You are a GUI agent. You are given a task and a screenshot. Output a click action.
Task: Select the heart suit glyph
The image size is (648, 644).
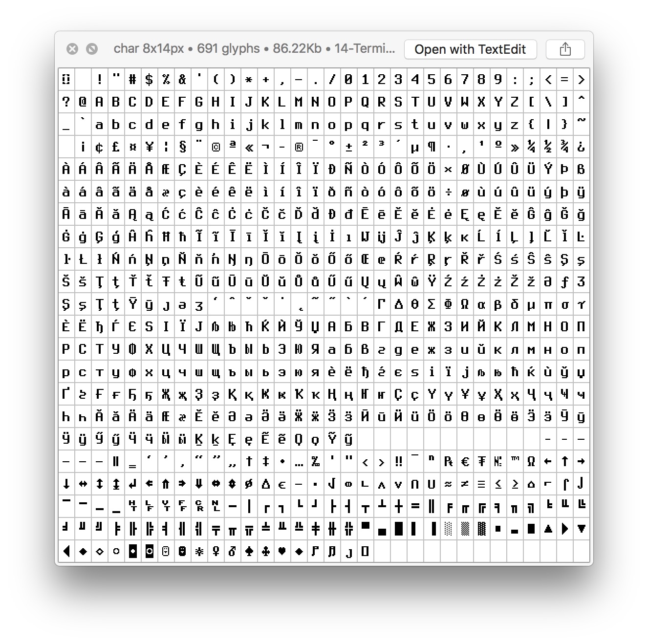[x=282, y=551]
